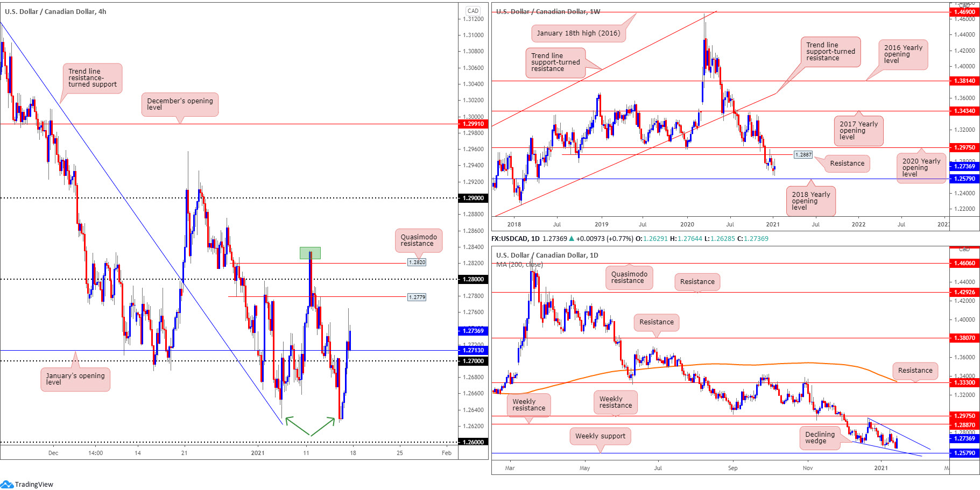Select the '2020 Yearly opening level' callout
The height and width of the screenshot is (490, 980).
(921, 168)
